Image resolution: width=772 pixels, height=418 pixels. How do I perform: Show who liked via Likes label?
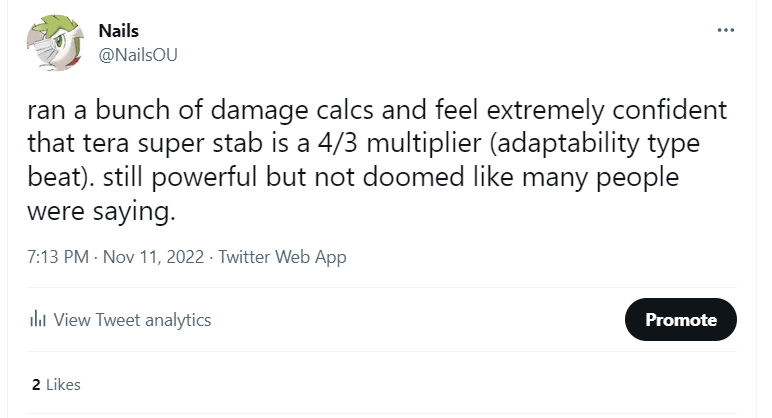63,384
